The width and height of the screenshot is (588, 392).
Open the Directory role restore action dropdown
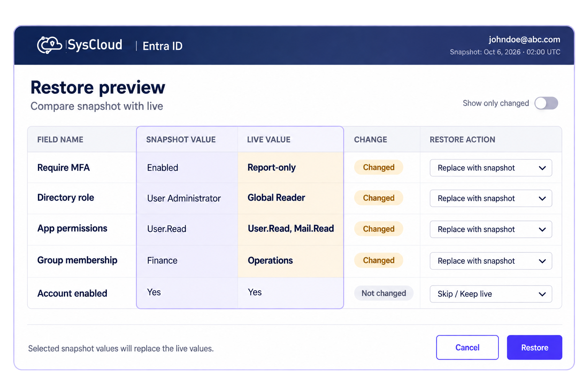point(491,198)
